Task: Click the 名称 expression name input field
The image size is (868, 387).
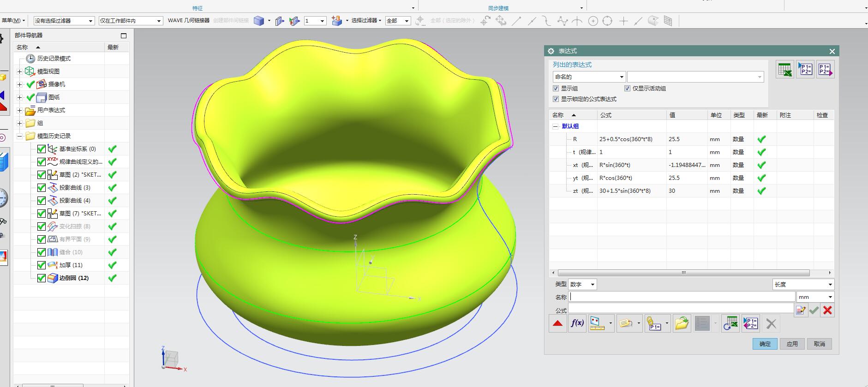Action: point(682,297)
